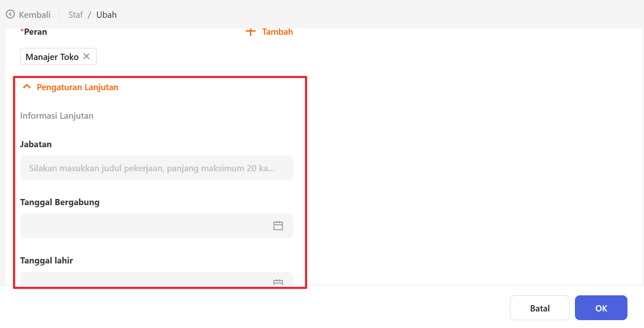Viewport: 644px width, 328px height.
Task: Click the Jabatan field label
Action: pyautogui.click(x=36, y=144)
